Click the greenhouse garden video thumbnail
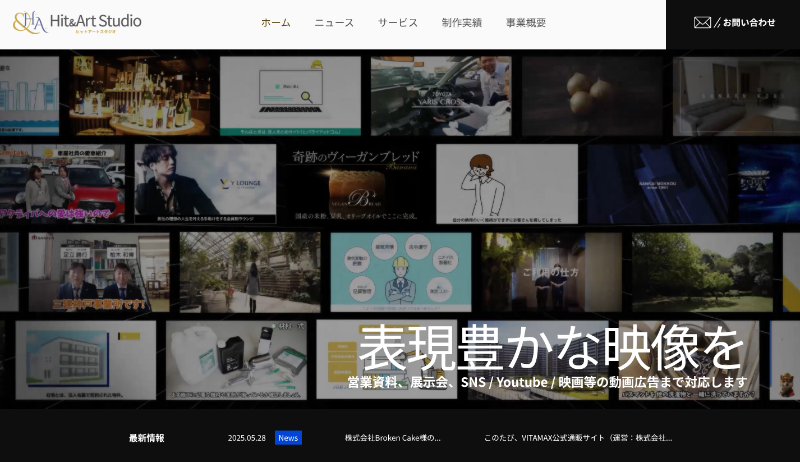 (x=250, y=272)
